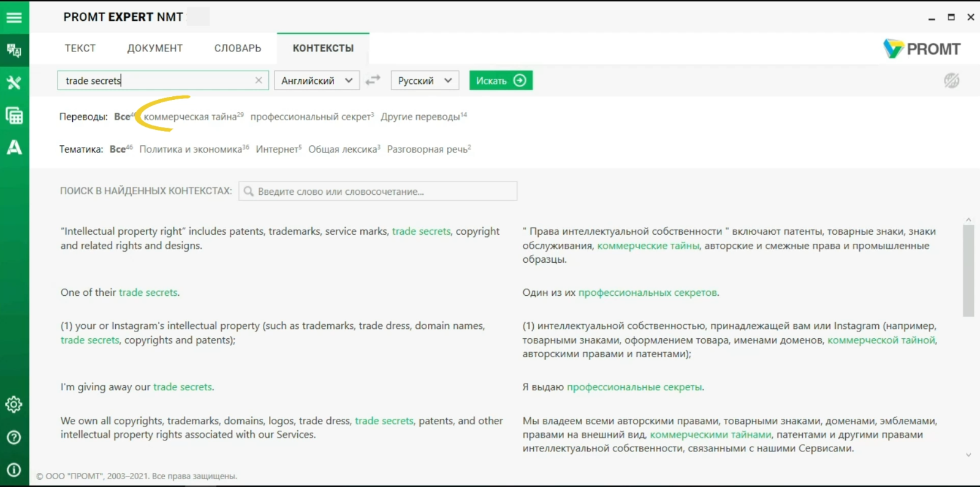The height and width of the screenshot is (487, 980).
Task: Show Другие переводы translations
Action: [424, 116]
